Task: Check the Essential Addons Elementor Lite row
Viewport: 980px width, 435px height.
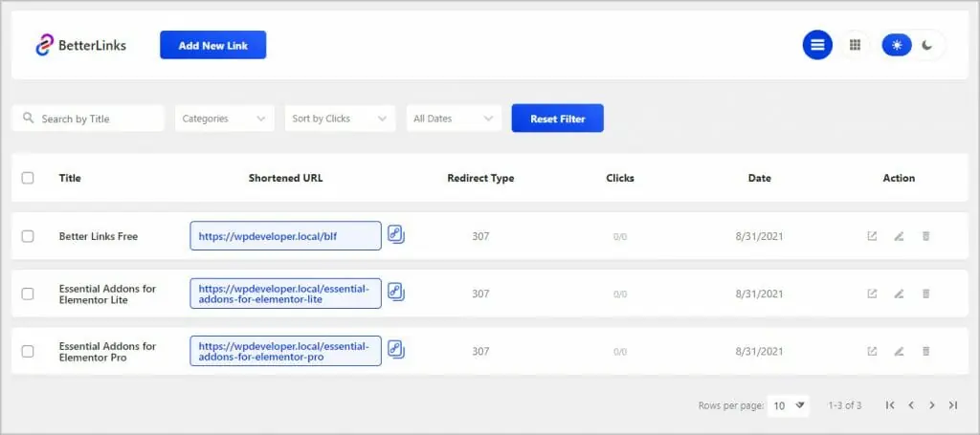Action: click(x=28, y=294)
